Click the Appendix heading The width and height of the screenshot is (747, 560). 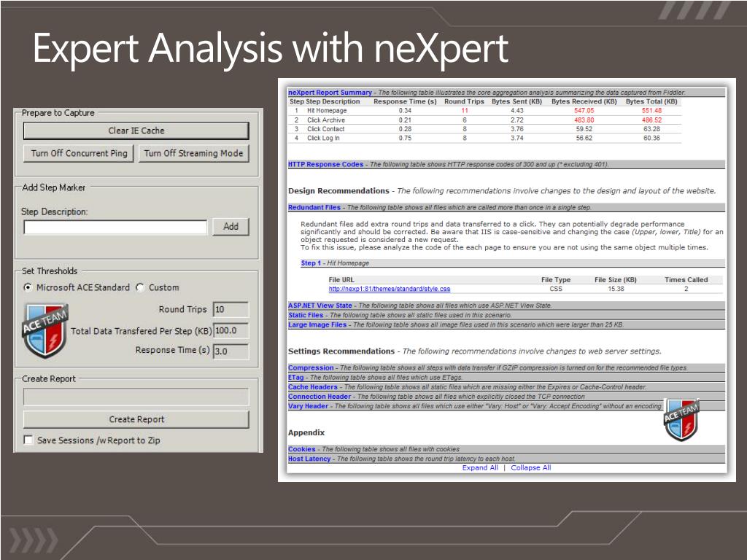(x=306, y=432)
